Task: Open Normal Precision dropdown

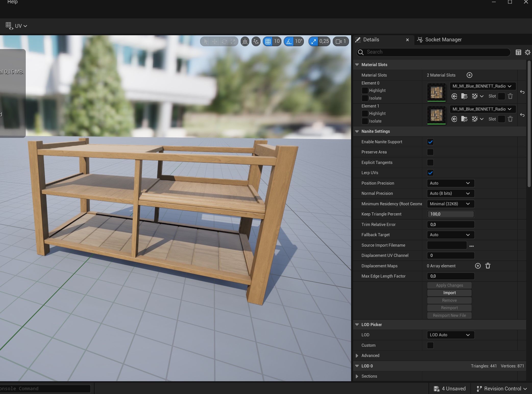Action: click(450, 193)
